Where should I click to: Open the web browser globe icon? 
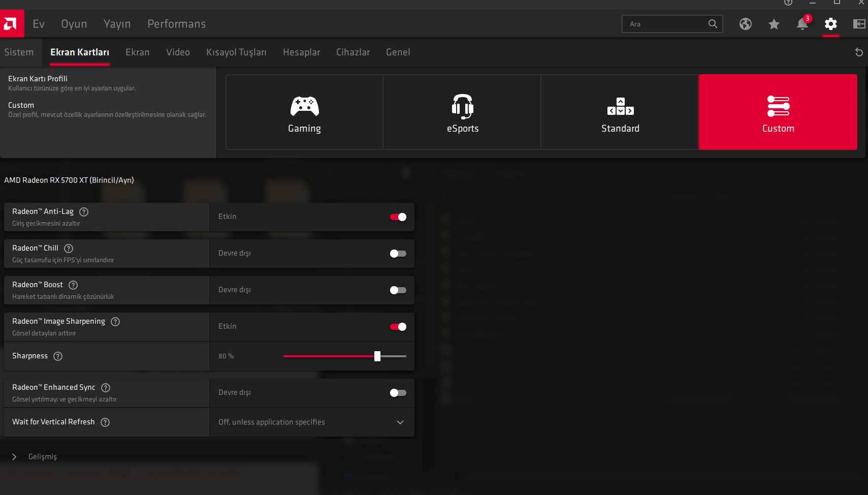pyautogui.click(x=745, y=24)
